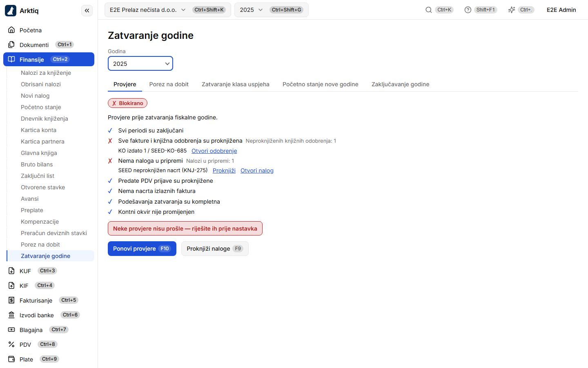588x368 pixels.
Task: Click the Blokirano status badge
Action: pyautogui.click(x=127, y=103)
